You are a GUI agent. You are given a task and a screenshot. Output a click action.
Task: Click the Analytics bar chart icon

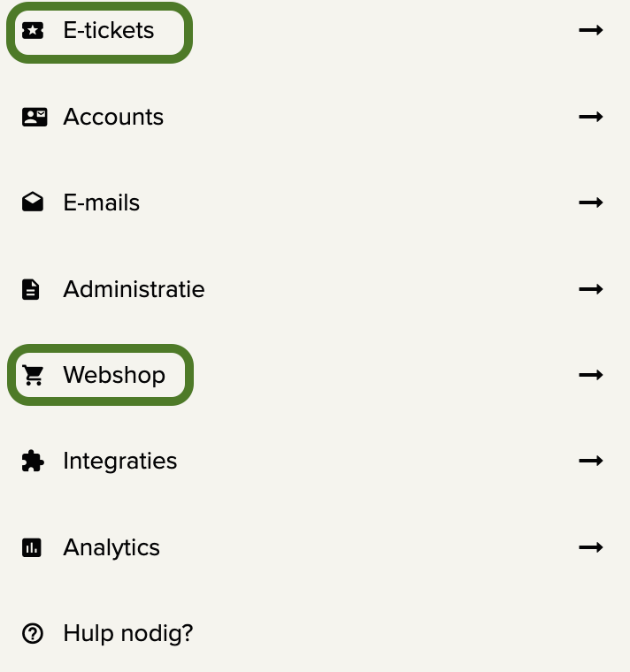coord(31,547)
